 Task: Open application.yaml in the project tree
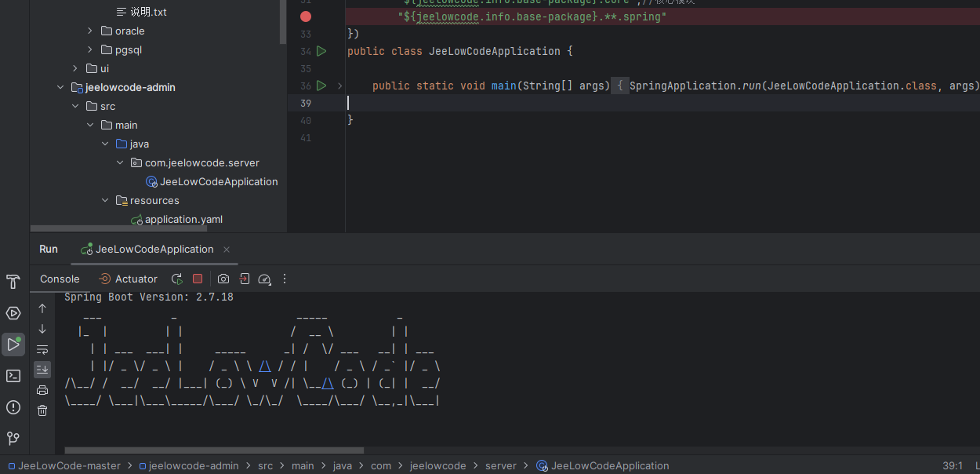[183, 219]
